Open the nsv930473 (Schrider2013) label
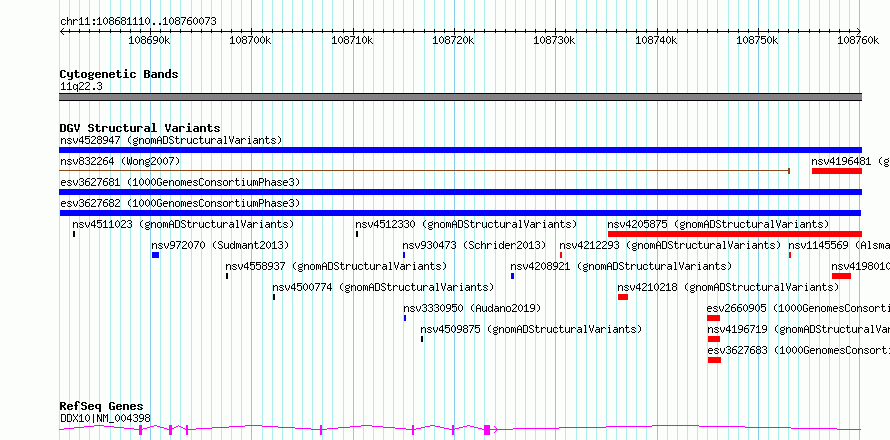890x440 pixels. pos(474,245)
